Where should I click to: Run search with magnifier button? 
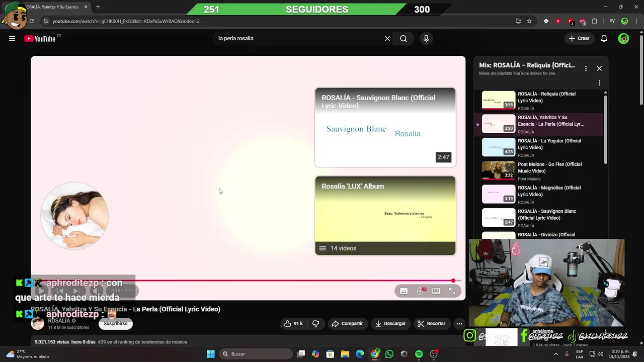point(404,39)
